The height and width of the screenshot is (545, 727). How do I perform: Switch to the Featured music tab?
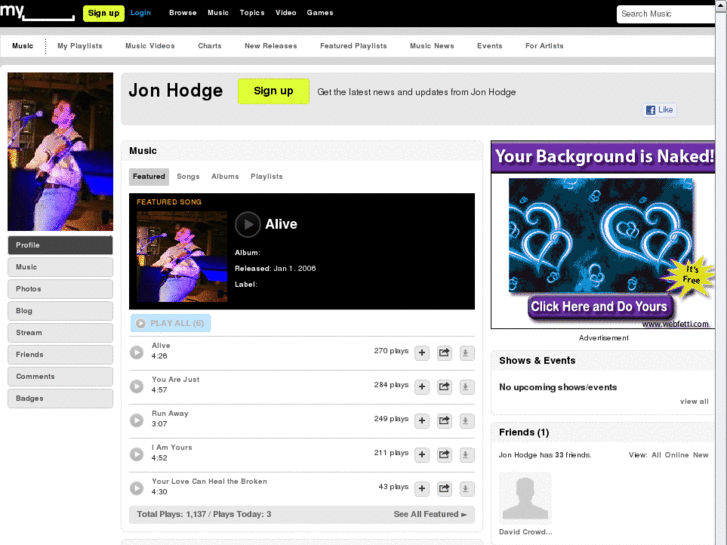pos(149,177)
